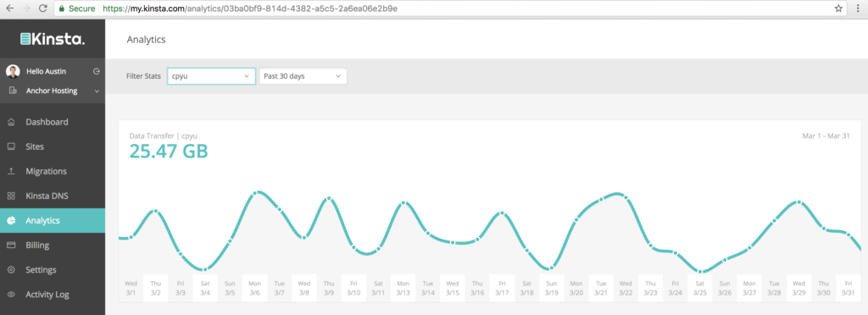868x315 pixels.
Task: Click the Data Transfer | cpyu label
Action: (164, 135)
